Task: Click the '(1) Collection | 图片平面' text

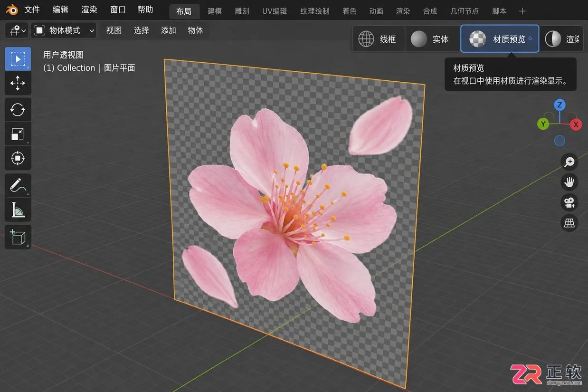Action: pos(89,68)
